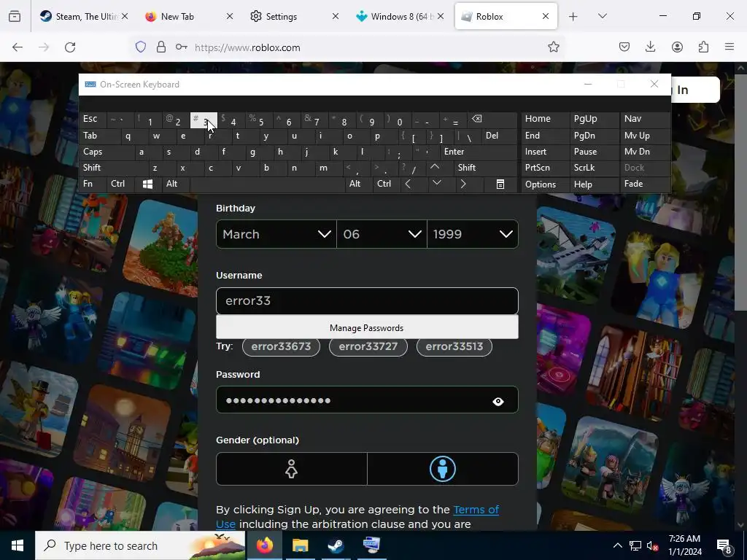Open the Firefox account icon

[x=677, y=47]
